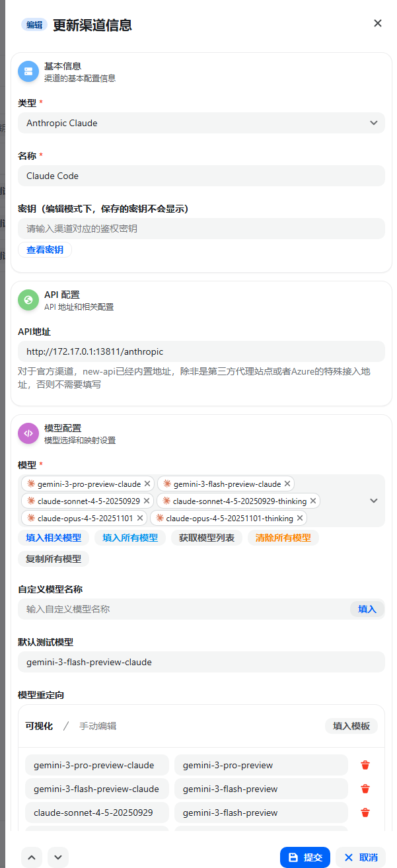The width and height of the screenshot is (397, 868).
Task: Close the edit channel dialog
Action: tap(378, 23)
